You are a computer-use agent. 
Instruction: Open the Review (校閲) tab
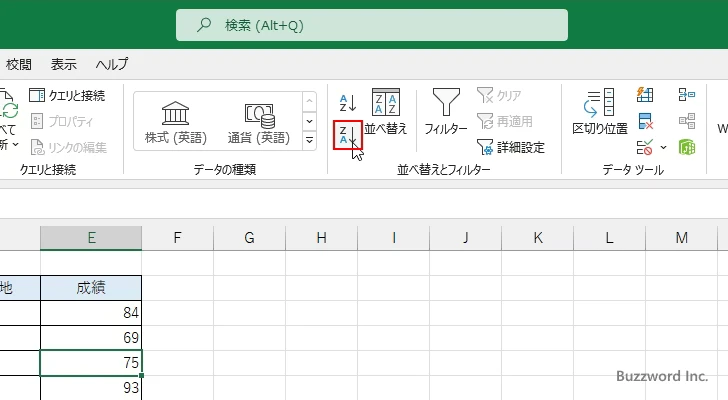click(x=19, y=64)
